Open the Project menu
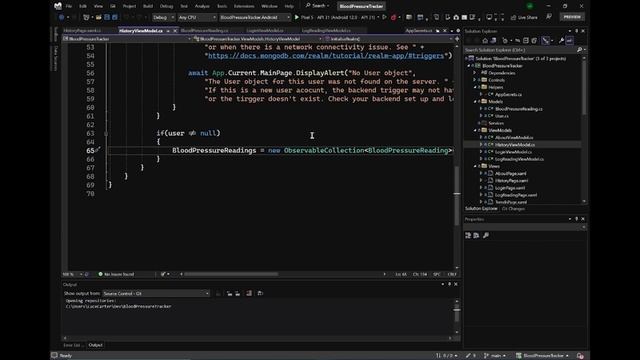The width and height of the screenshot is (640, 360). point(129,6)
